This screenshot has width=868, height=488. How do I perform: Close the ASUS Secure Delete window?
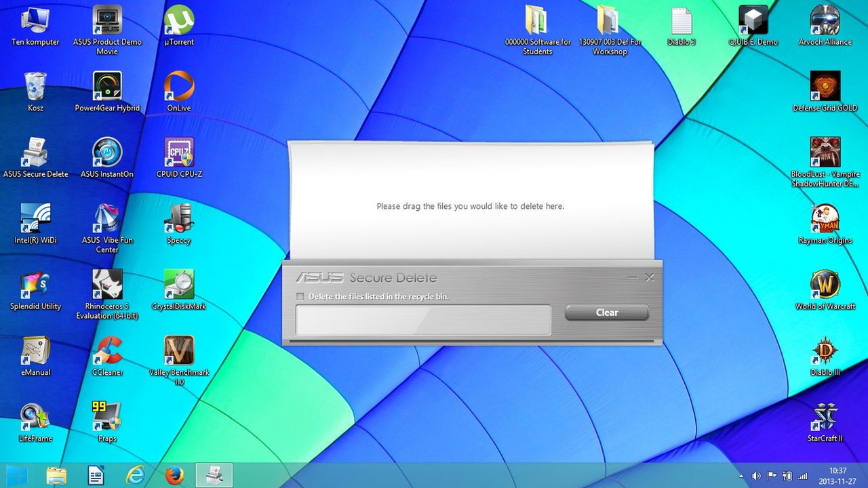point(650,278)
